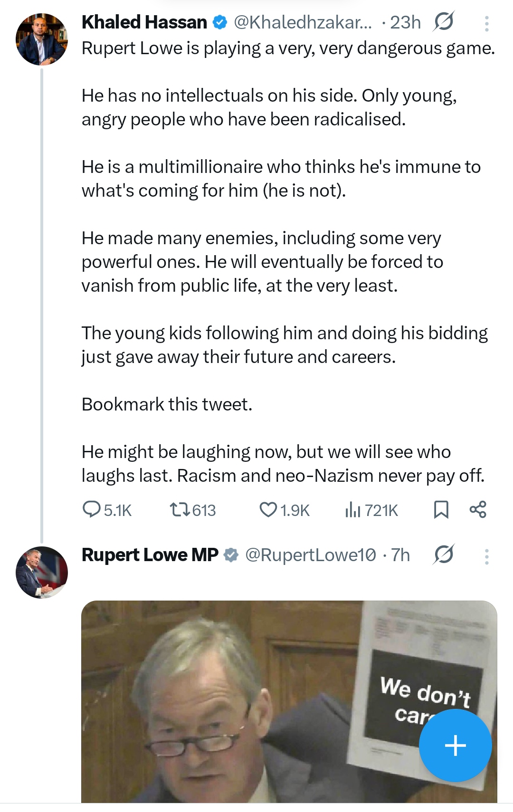Open the Khaled Hassan display name
513x812 pixels.
[144, 22]
